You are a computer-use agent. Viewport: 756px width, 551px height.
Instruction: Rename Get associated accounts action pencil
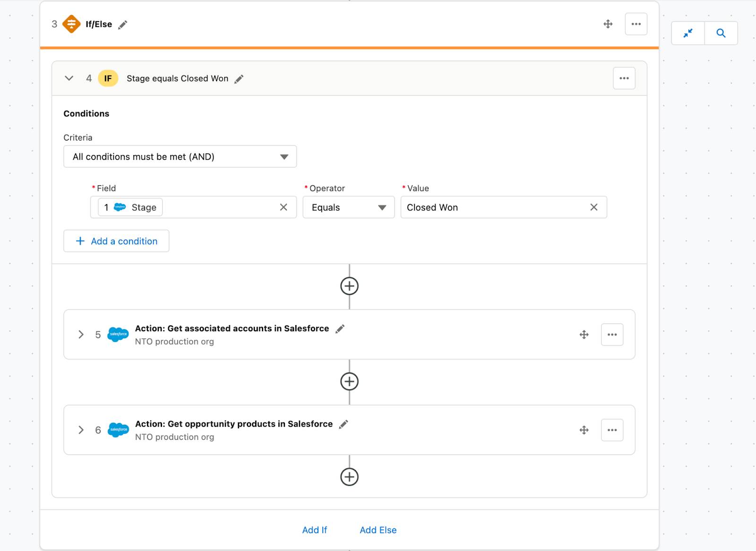tap(340, 329)
